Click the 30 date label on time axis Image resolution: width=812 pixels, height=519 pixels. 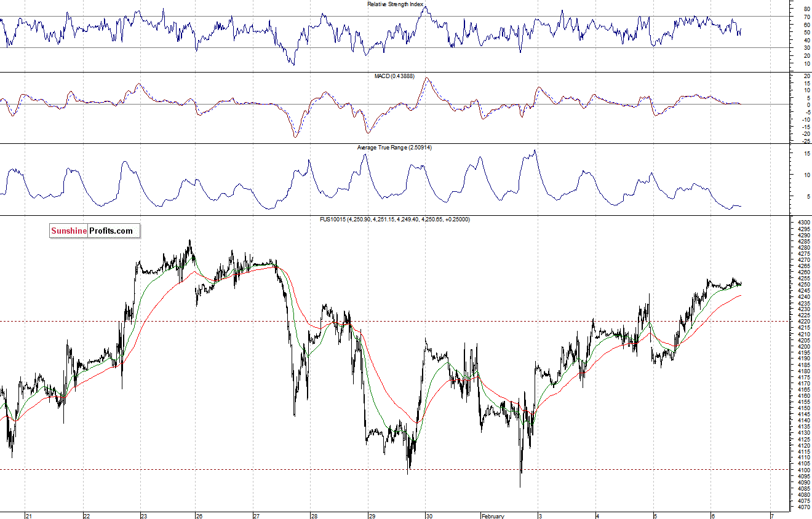pyautogui.click(x=429, y=515)
